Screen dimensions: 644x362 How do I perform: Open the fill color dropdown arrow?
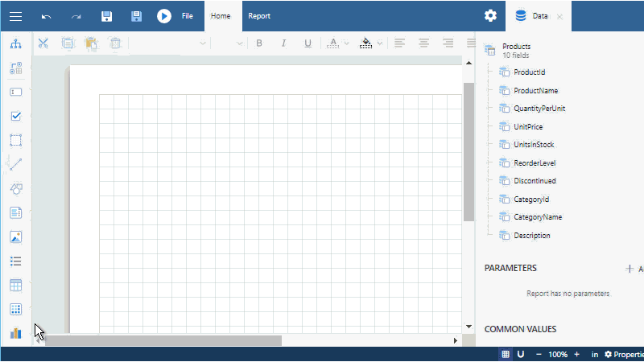(x=379, y=43)
